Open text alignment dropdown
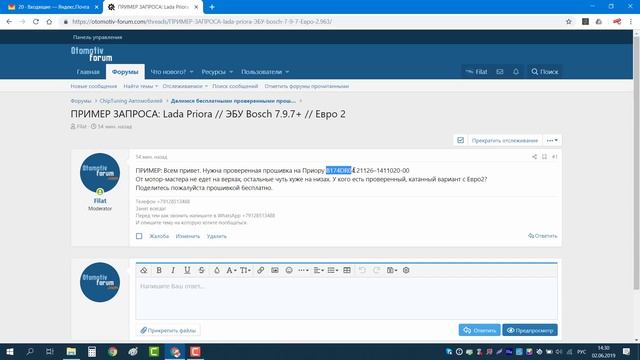The image size is (640, 360). [318, 270]
